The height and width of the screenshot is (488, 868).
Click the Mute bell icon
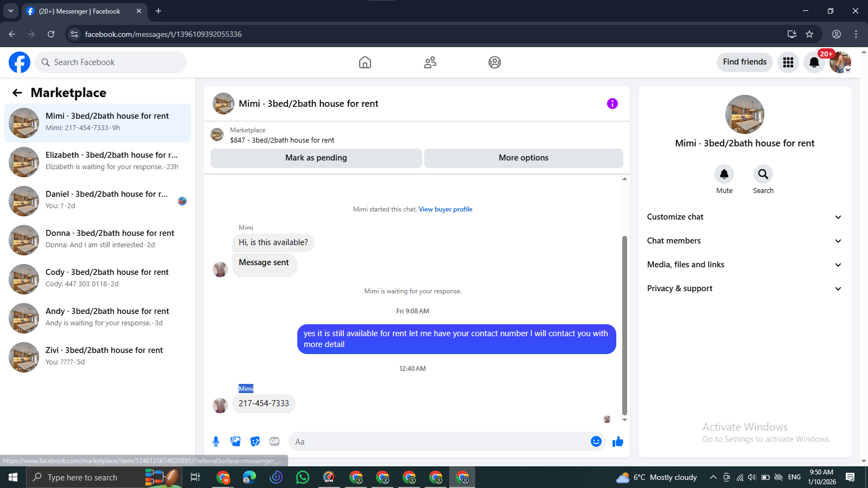point(724,174)
